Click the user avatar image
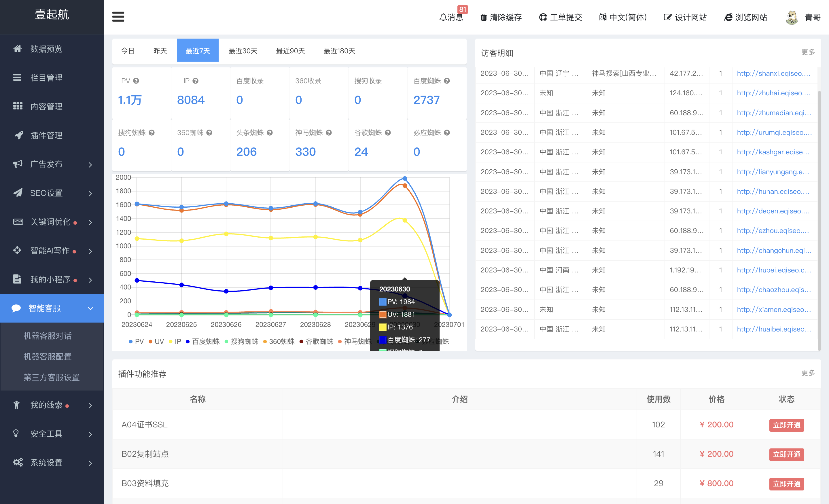 [791, 17]
